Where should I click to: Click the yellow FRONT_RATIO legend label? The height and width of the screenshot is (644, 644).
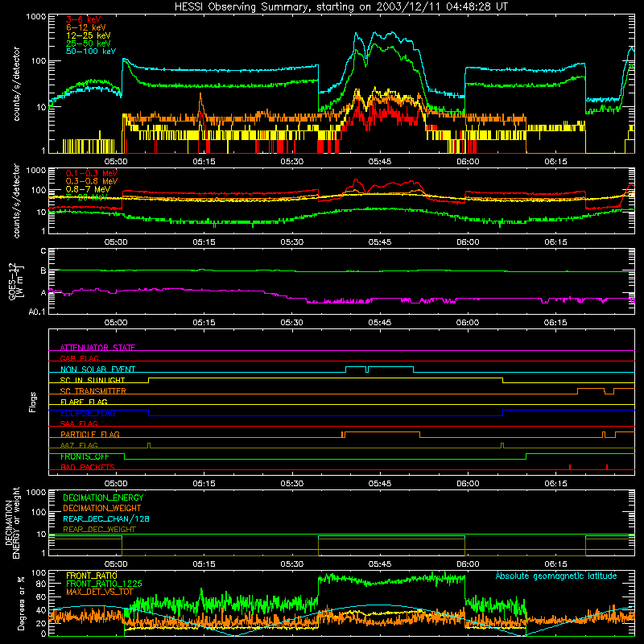pos(92,576)
